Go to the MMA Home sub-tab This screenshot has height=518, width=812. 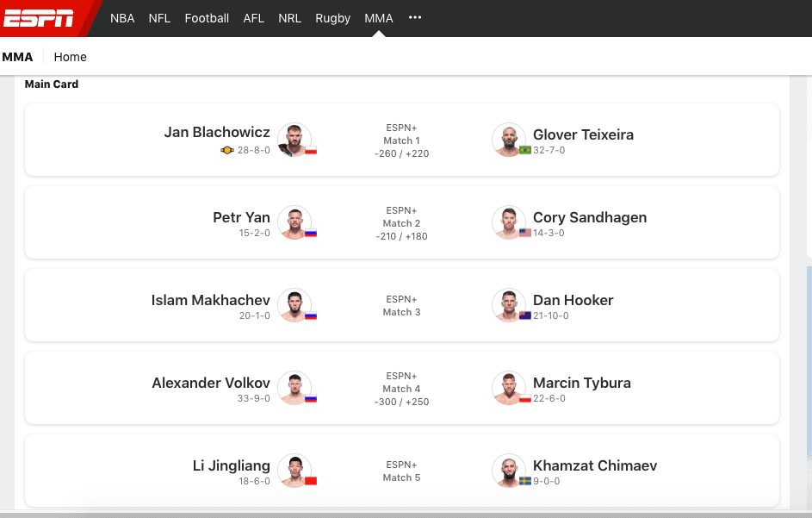click(x=70, y=57)
